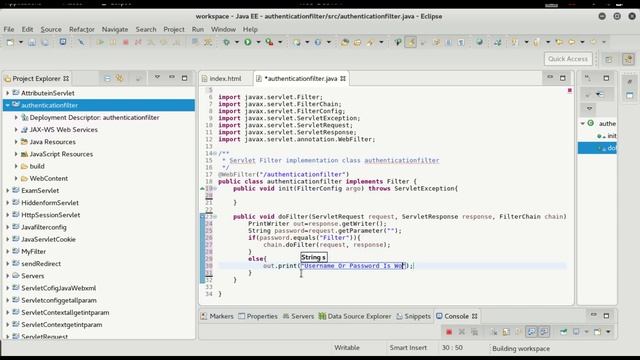Click the green Run toolbar button

pyautogui.click(x=248, y=42)
